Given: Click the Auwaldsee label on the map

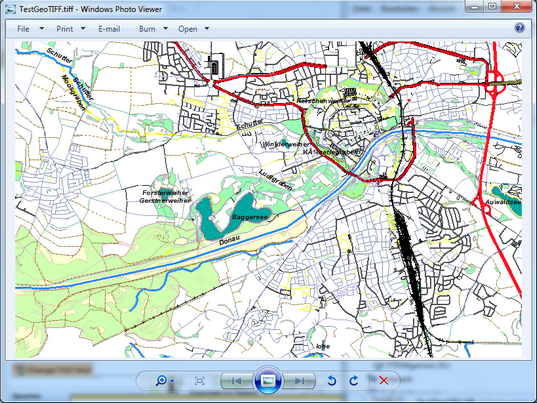Looking at the screenshot, I should pos(503,202).
